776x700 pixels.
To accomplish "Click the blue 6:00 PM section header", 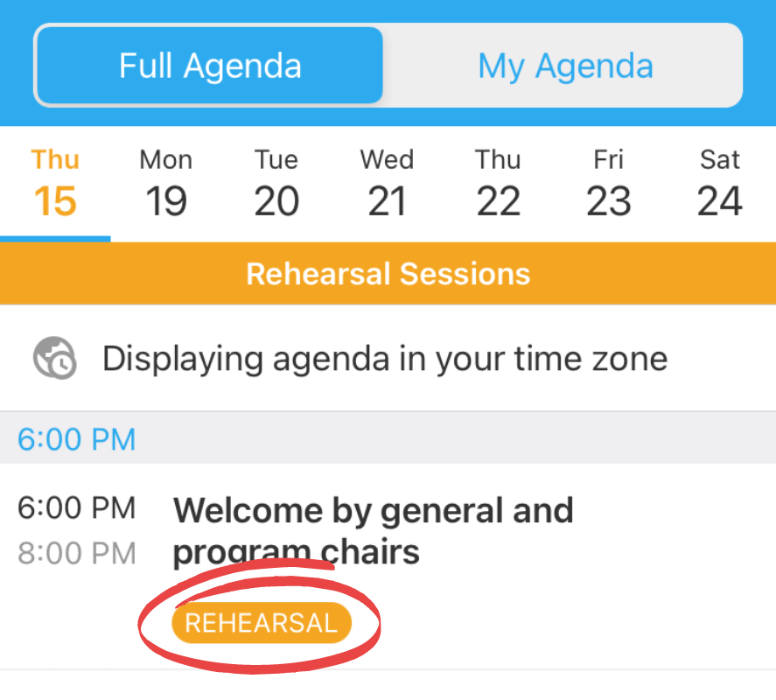I will (77, 438).
